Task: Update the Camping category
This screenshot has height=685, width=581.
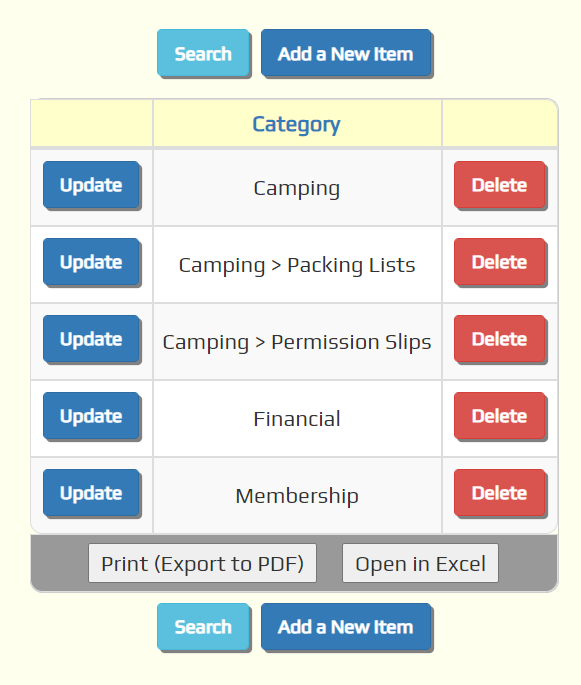Action: (91, 185)
